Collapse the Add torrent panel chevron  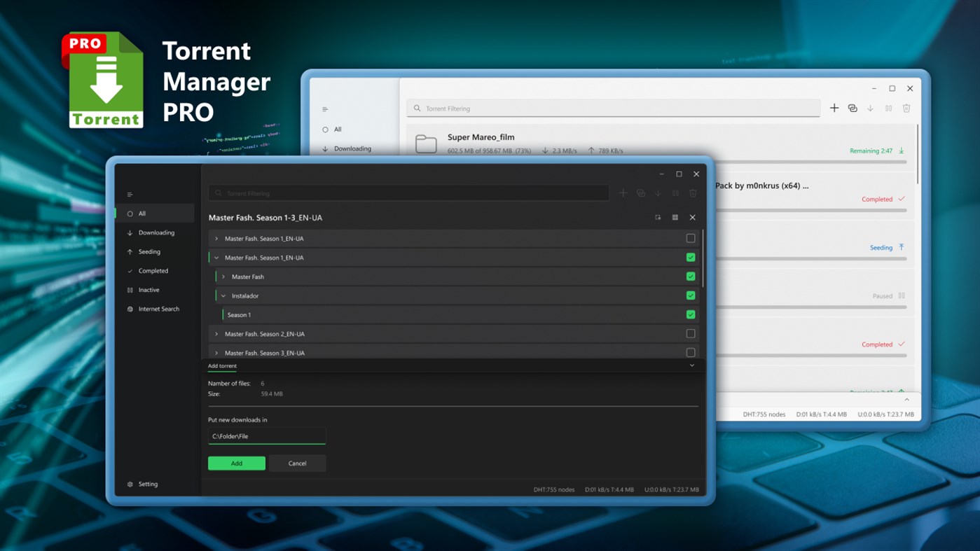click(691, 365)
